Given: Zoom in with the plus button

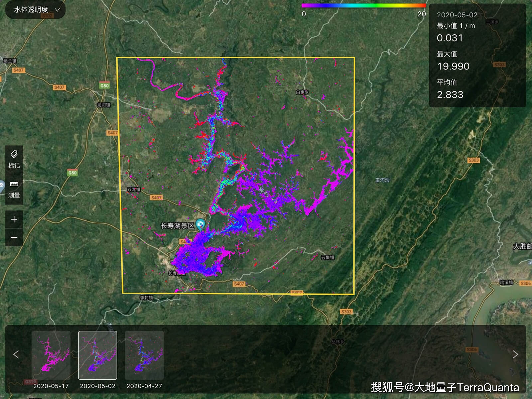Looking at the screenshot, I should (14, 219).
